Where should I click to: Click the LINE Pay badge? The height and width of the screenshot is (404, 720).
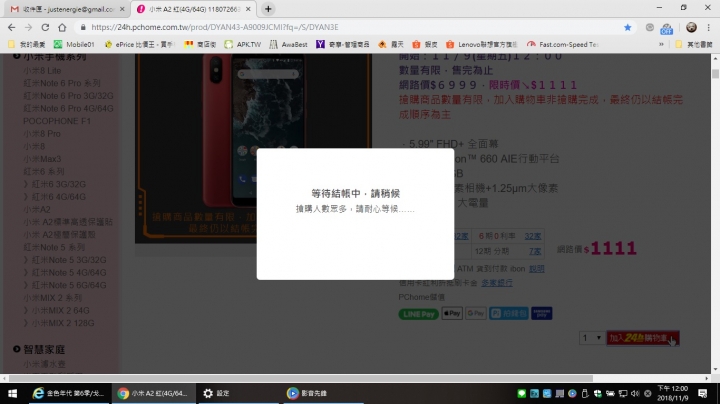(x=418, y=314)
